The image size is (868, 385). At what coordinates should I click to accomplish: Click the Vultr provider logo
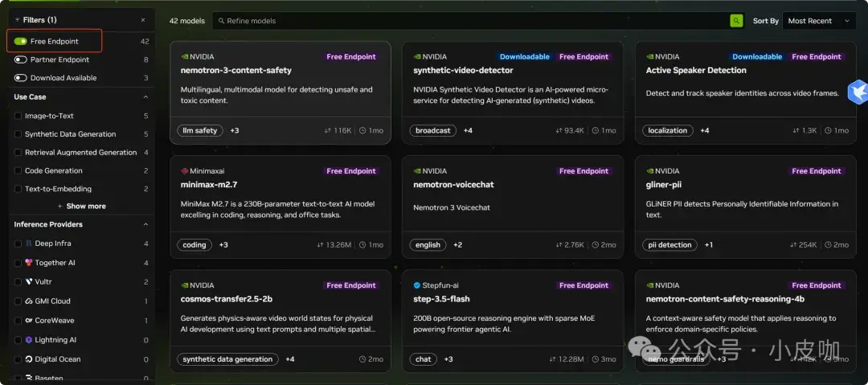(x=29, y=282)
